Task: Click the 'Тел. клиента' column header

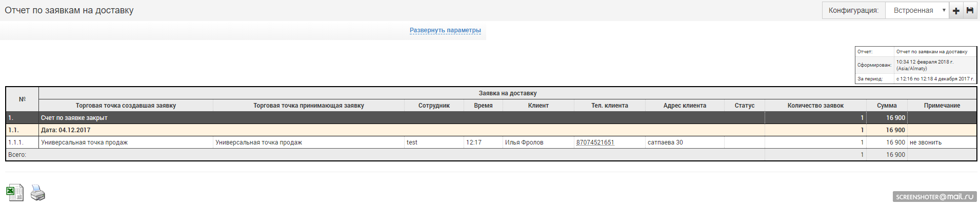Action: click(x=609, y=106)
